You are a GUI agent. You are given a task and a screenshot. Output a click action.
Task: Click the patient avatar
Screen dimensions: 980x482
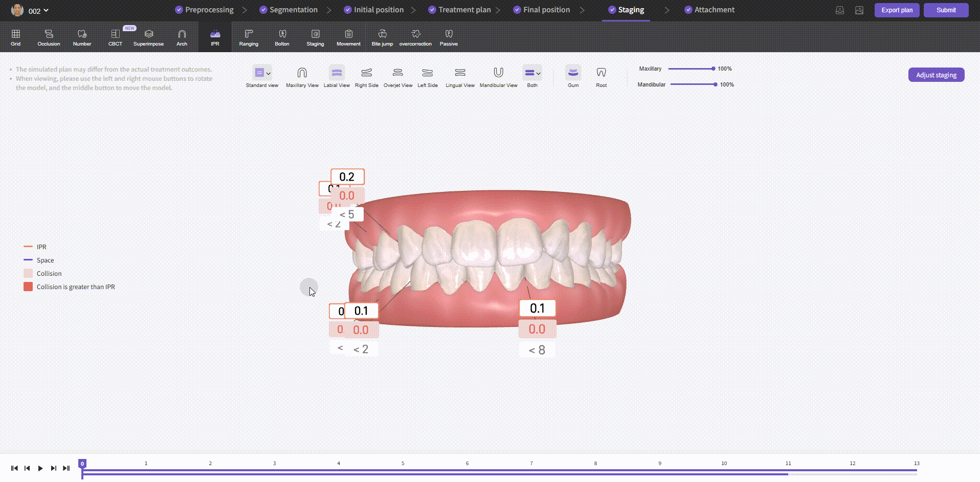(x=17, y=10)
